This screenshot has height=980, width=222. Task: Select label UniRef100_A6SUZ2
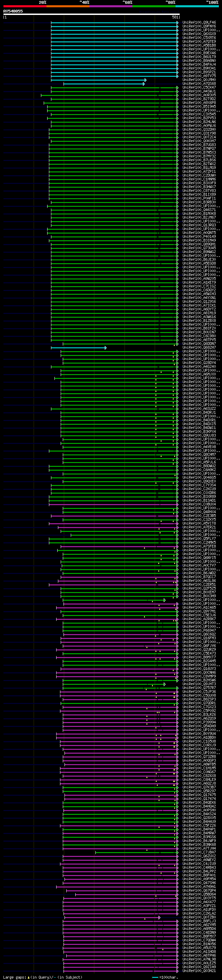click(x=199, y=408)
